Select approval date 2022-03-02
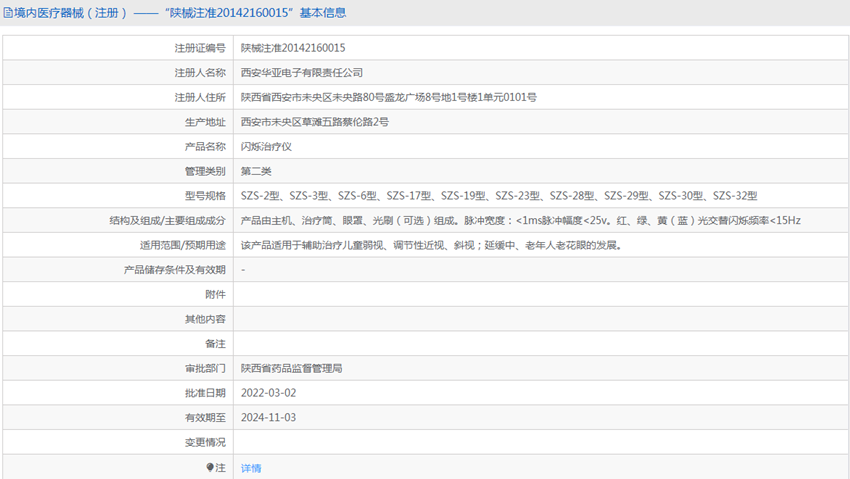Image resolution: width=850 pixels, height=479 pixels. [x=268, y=393]
